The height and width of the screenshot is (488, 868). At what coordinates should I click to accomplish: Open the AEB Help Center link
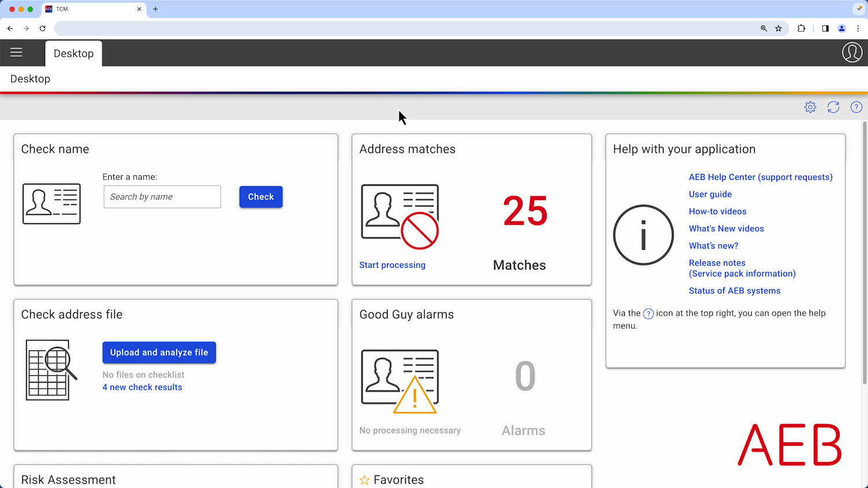[x=760, y=177]
